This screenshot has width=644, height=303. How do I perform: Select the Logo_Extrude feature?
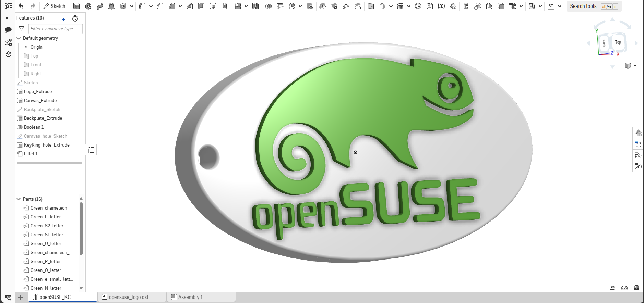pyautogui.click(x=38, y=91)
